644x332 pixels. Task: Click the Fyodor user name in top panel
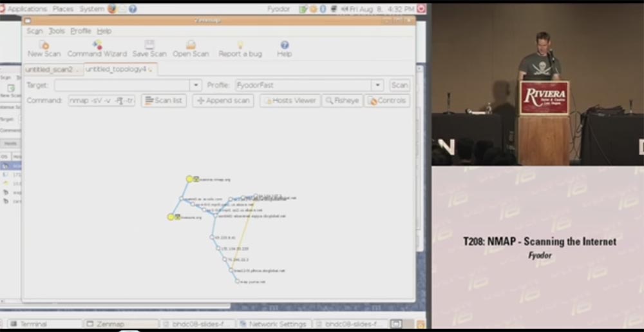tap(278, 8)
